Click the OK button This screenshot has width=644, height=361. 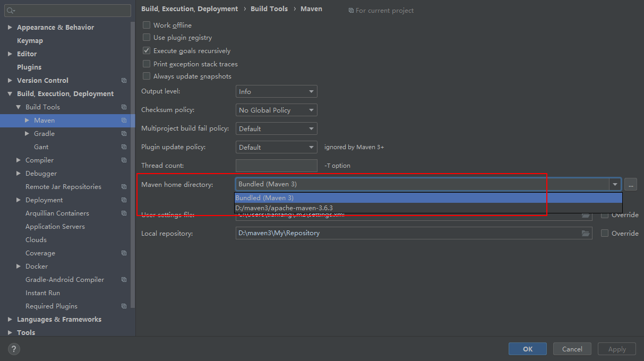pyautogui.click(x=528, y=349)
